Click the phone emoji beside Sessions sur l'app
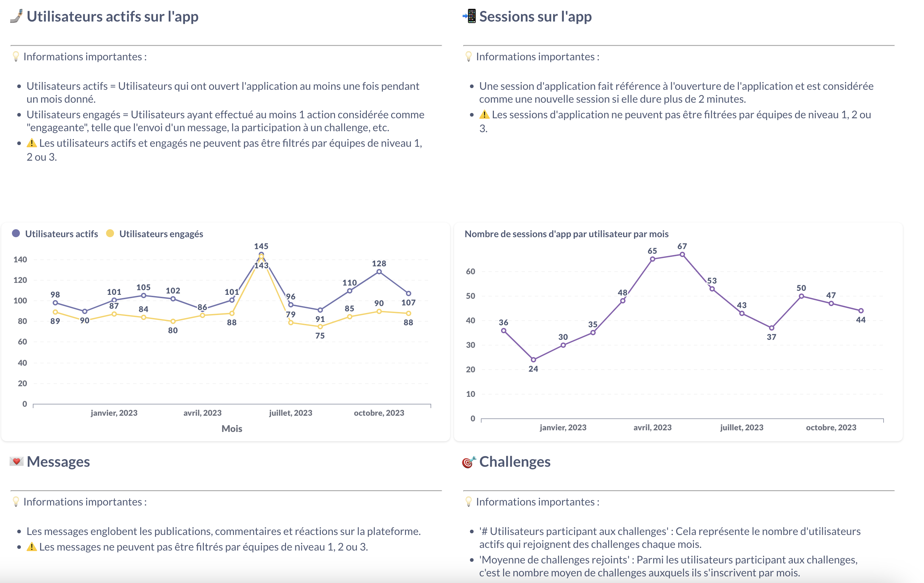Screen dimensions: 924x583 (470, 17)
